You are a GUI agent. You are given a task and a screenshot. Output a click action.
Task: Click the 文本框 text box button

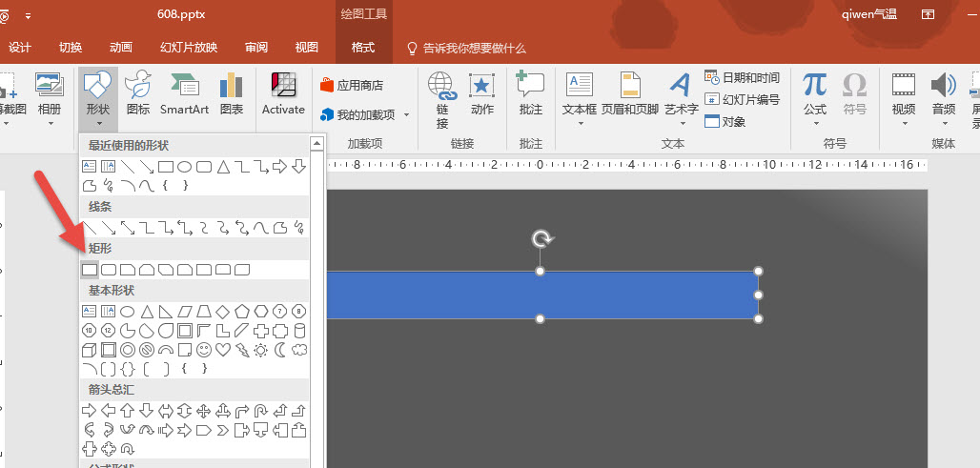coord(580,92)
